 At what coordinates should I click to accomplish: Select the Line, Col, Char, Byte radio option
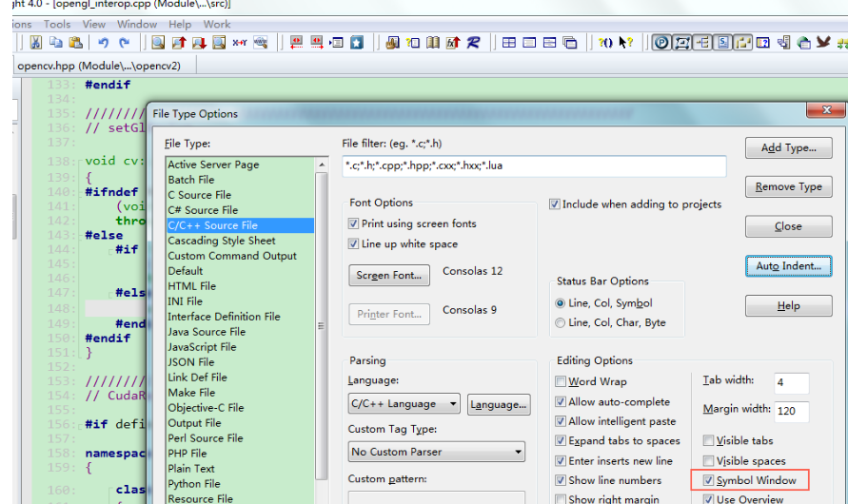coord(560,323)
